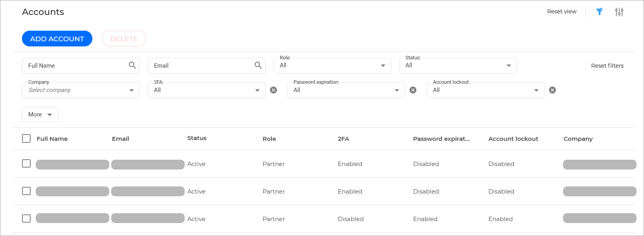Screen dimensions: 644x236
Task: Open the Select company dropdown
Action: click(x=81, y=90)
